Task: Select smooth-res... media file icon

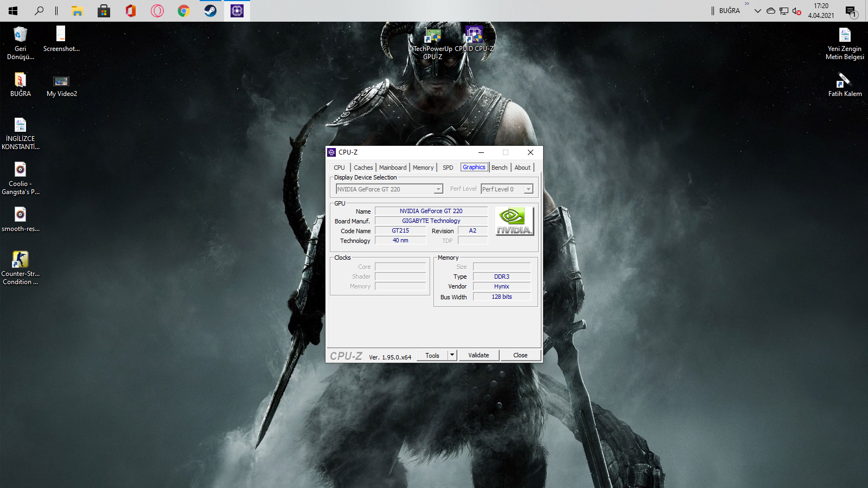Action: (21, 220)
